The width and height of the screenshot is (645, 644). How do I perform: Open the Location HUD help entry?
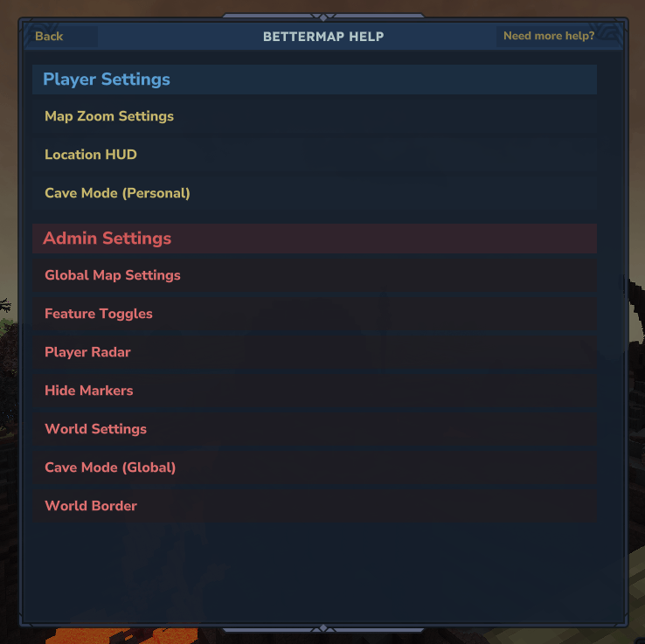point(315,155)
